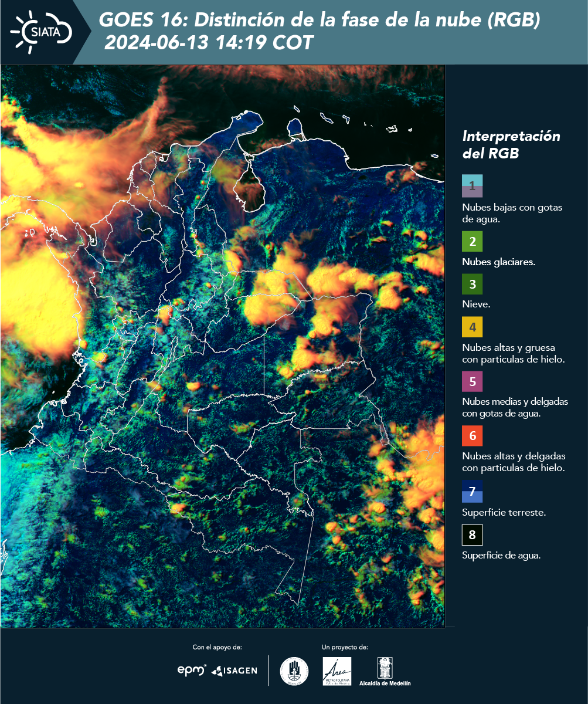Screen dimensions: 588x704
Task: Select green legend swatch 2 Nubes glaciares
Action: tap(472, 241)
